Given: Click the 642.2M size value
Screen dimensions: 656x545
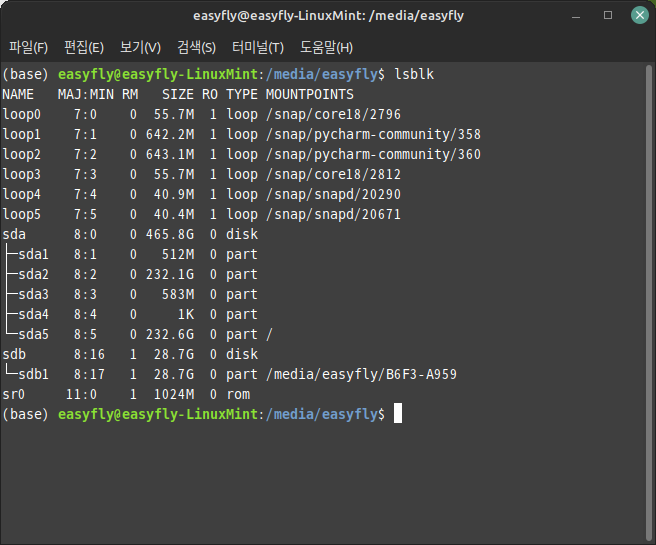Looking at the screenshot, I should (x=170, y=134).
